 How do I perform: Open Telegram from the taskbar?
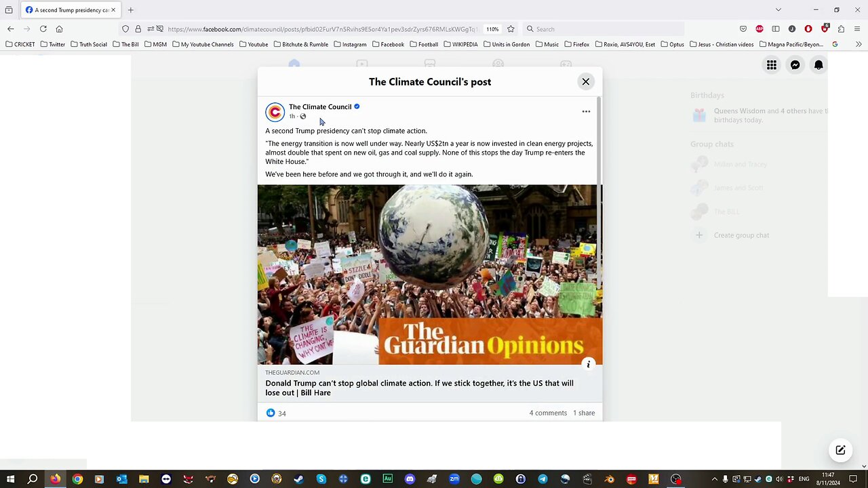tap(542, 479)
